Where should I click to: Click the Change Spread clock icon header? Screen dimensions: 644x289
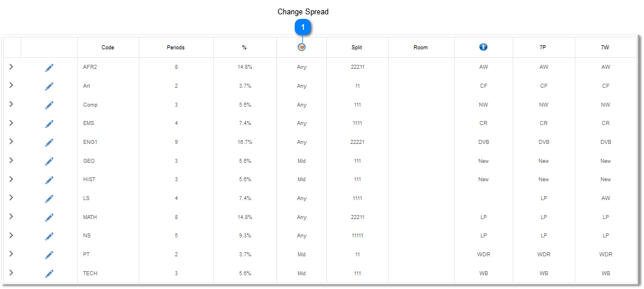pos(302,47)
